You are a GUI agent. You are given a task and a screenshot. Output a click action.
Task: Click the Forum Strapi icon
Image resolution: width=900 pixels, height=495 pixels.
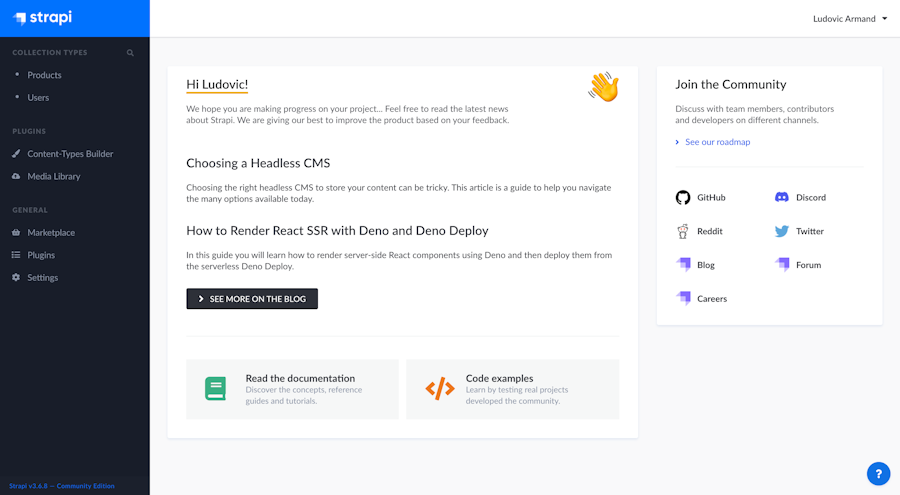tap(782, 264)
